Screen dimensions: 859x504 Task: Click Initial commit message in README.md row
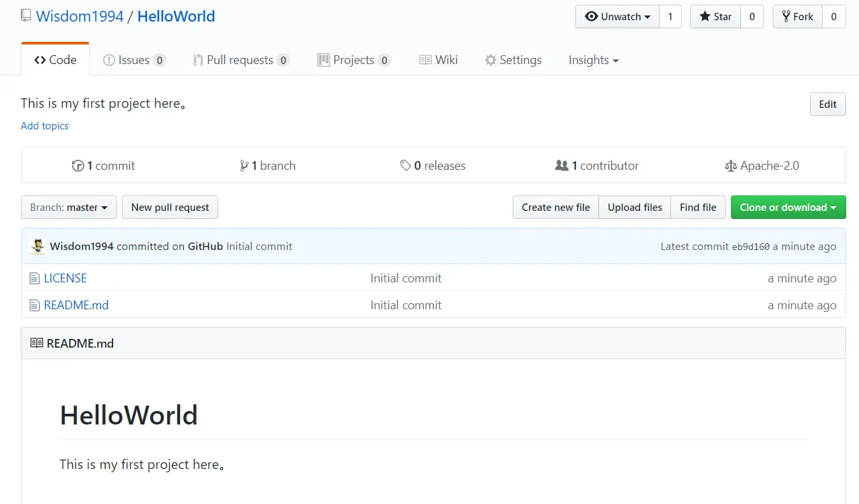click(x=406, y=305)
